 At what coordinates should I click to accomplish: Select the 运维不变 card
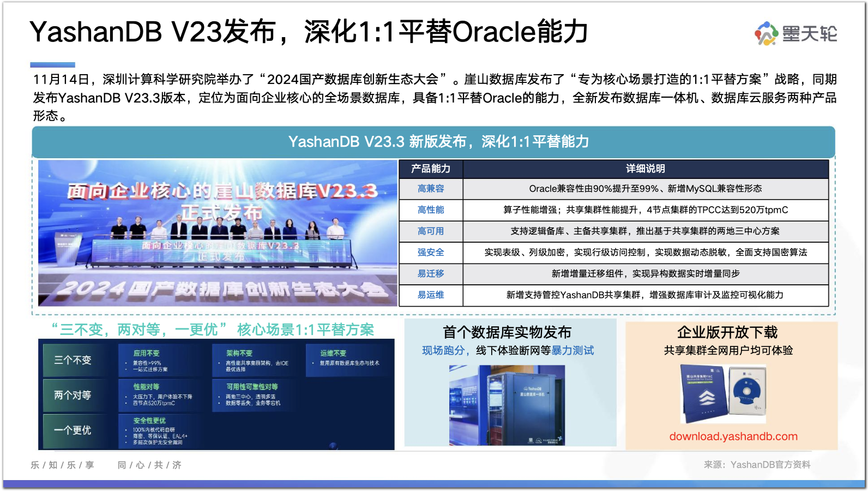point(349,361)
